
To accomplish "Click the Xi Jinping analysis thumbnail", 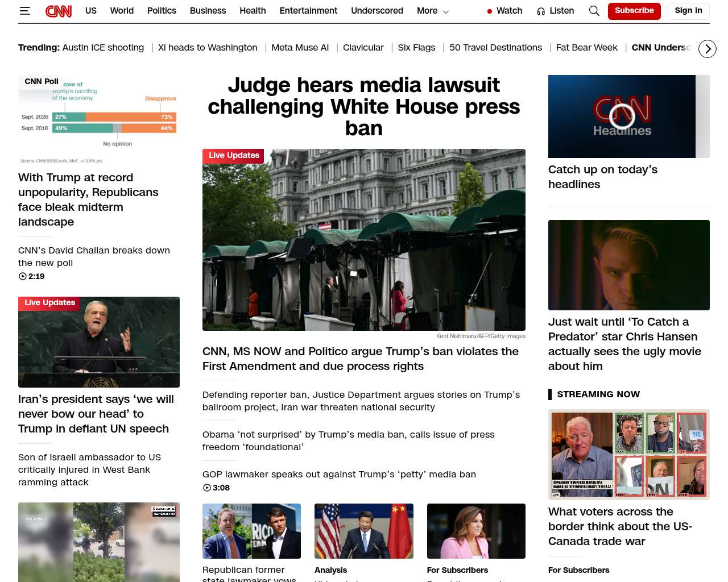I will point(364,531).
